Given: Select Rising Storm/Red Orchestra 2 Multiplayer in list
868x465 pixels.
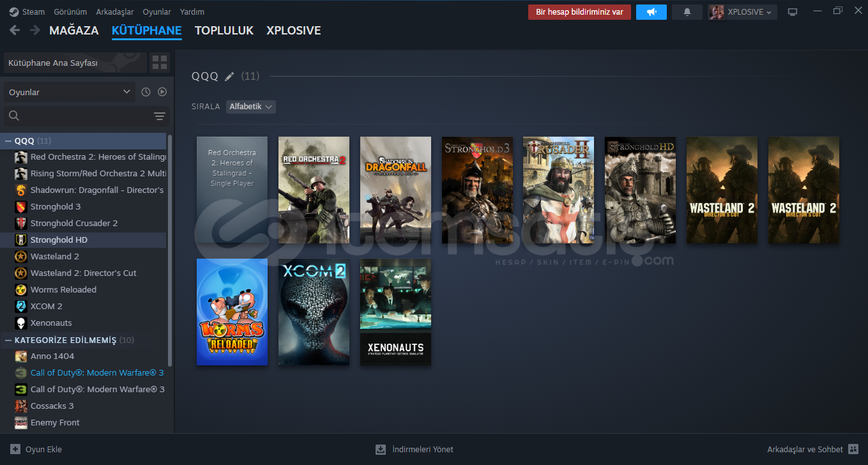Looking at the screenshot, I should [x=89, y=173].
